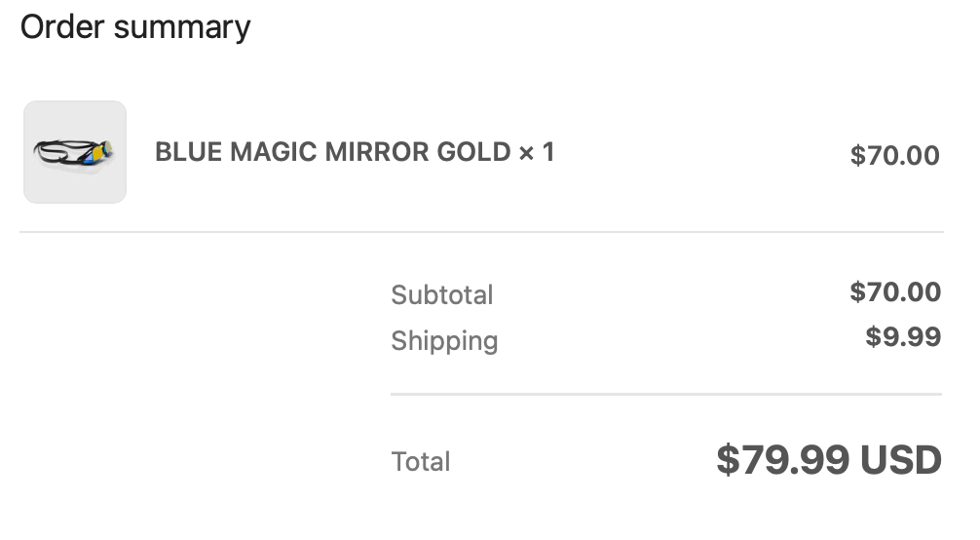Click the divider line above Total

665,394
